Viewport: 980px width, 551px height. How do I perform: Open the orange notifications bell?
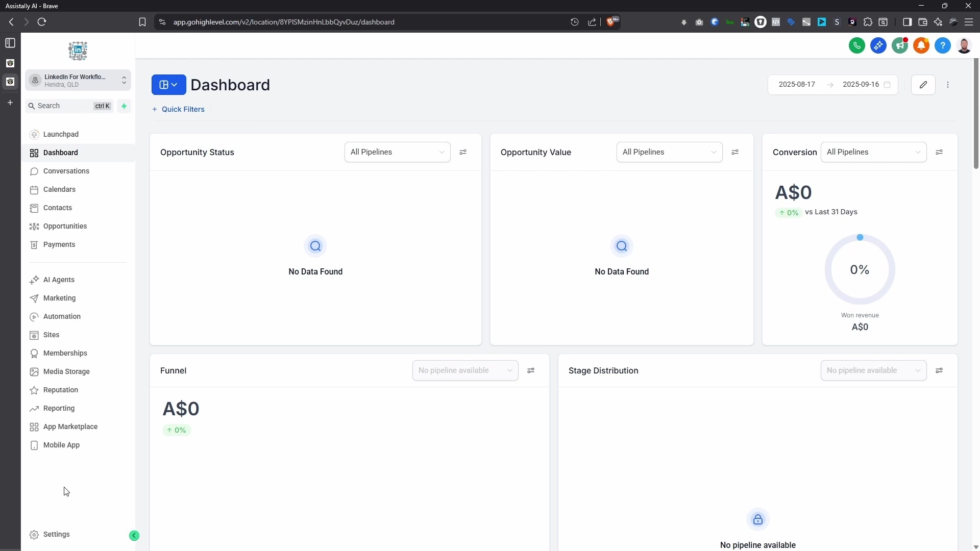coord(921,46)
